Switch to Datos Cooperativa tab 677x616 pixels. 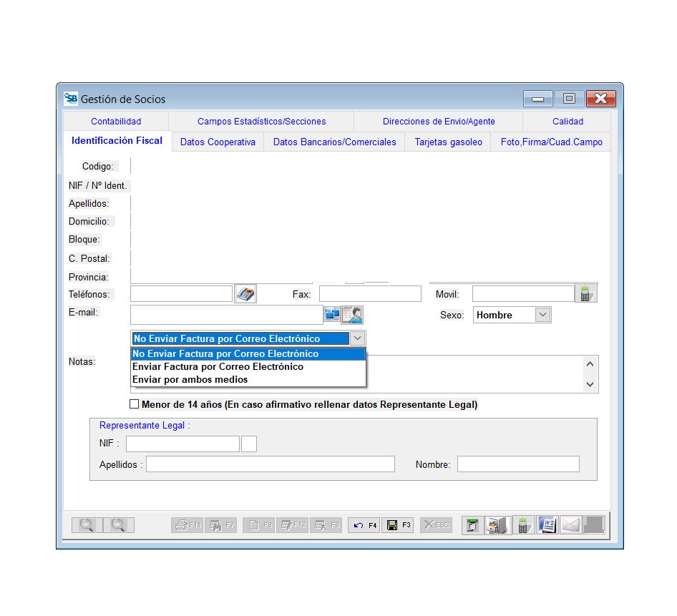(x=218, y=142)
